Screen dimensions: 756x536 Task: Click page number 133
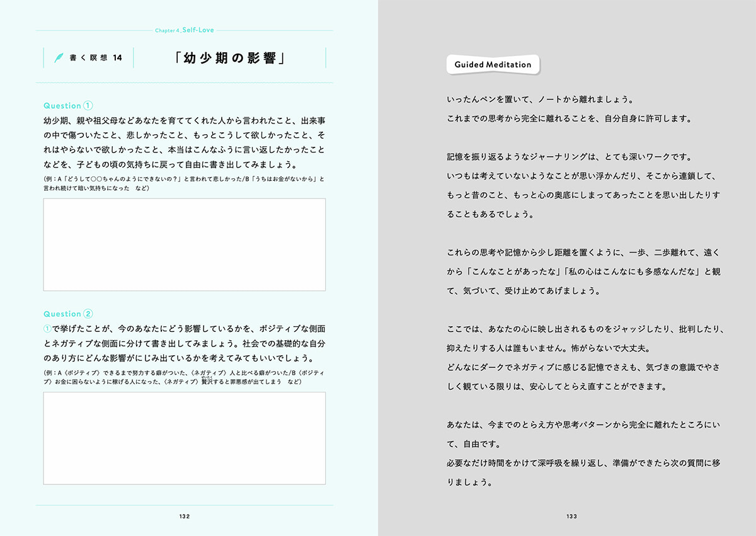point(571,516)
